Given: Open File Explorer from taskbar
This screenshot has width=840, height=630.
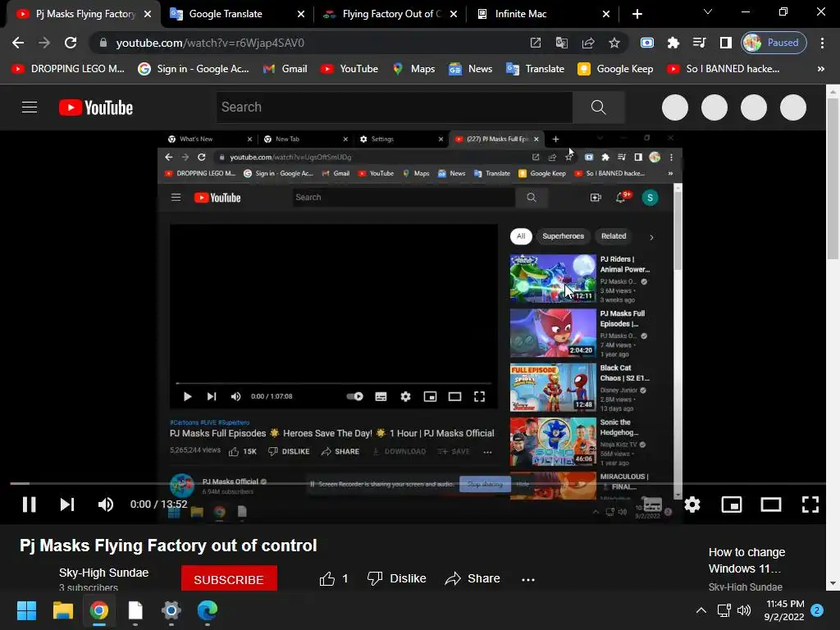Looking at the screenshot, I should pyautogui.click(x=62, y=610).
